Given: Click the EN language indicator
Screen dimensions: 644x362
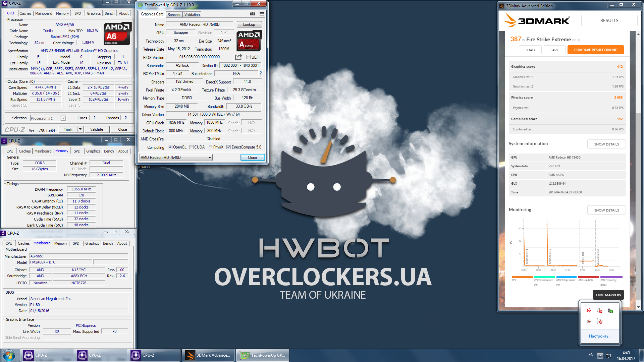Looking at the screenshot, I should click(591, 355).
